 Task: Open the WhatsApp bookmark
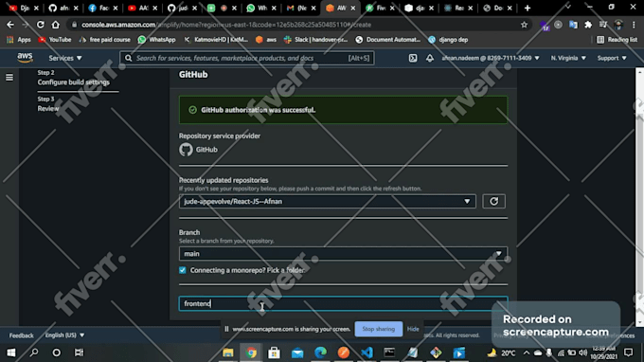point(157,40)
